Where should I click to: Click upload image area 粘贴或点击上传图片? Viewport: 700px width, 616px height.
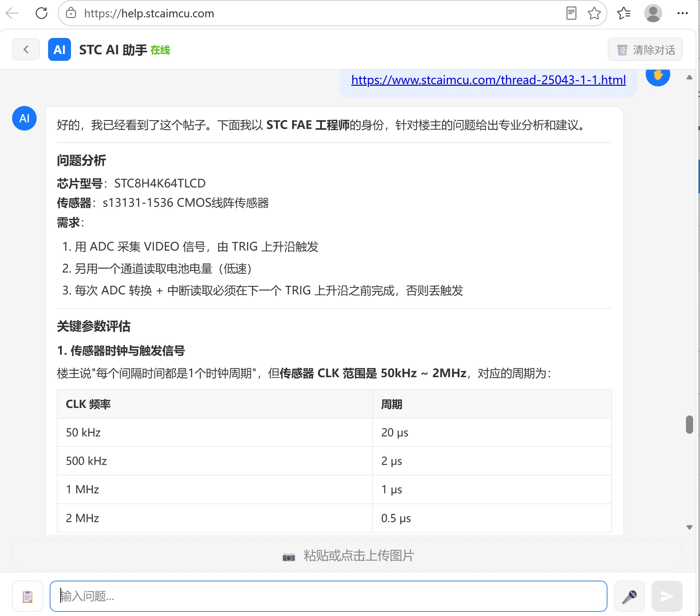click(x=347, y=555)
